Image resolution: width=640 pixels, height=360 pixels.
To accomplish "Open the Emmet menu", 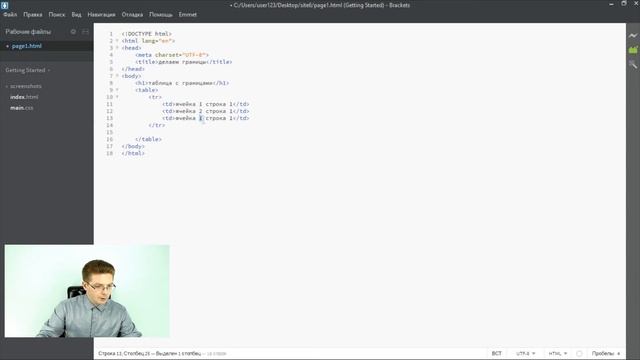I will point(188,14).
